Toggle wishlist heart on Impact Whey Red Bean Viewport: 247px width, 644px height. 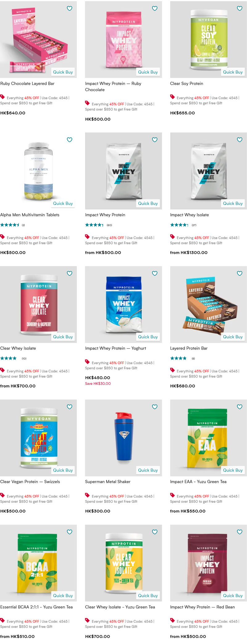(240, 532)
